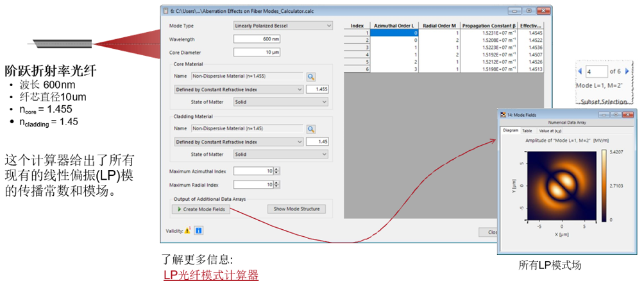644x285 pixels.
Task: Open the Cladding Material magnifier search icon
Action: (311, 129)
